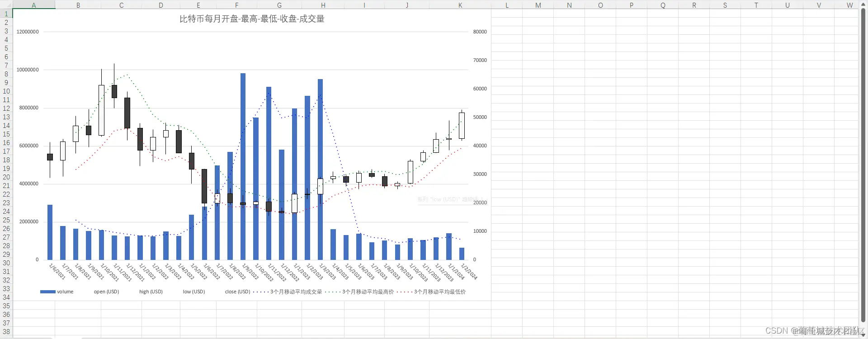
Task: Select column R header
Action: pyautogui.click(x=694, y=5)
